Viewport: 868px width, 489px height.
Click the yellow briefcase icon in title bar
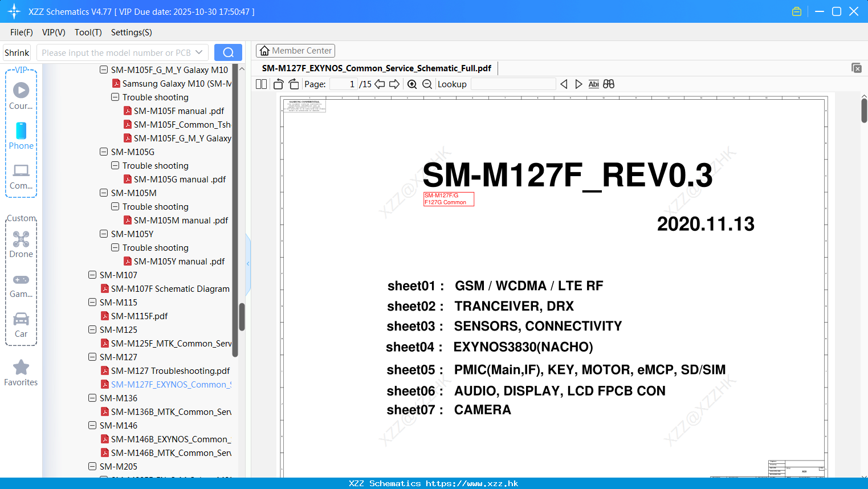pos(797,11)
